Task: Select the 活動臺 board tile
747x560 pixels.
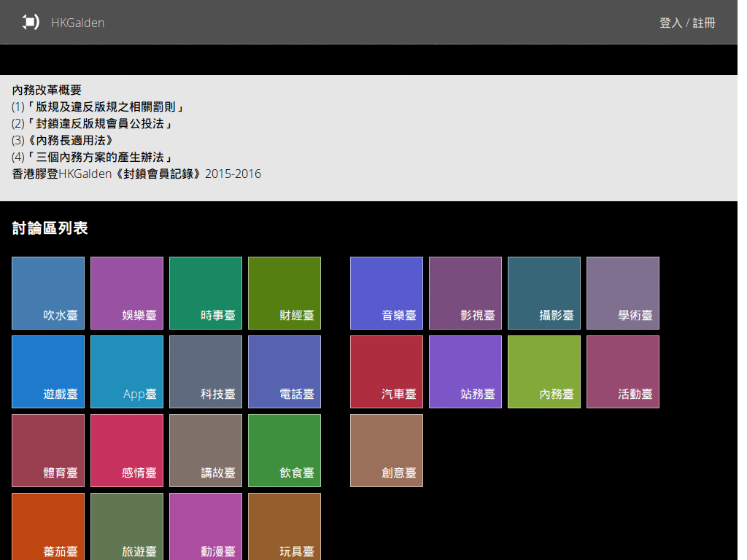Action: click(x=623, y=372)
